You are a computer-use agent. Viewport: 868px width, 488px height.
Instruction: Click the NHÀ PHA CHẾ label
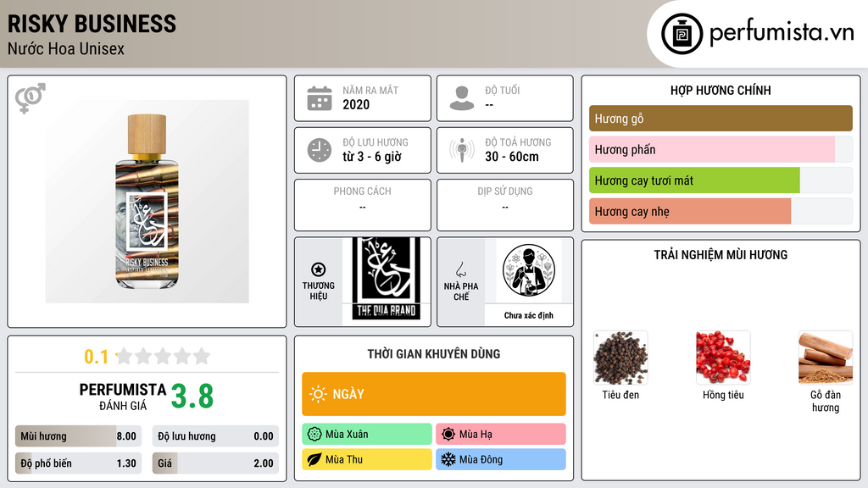point(461,291)
